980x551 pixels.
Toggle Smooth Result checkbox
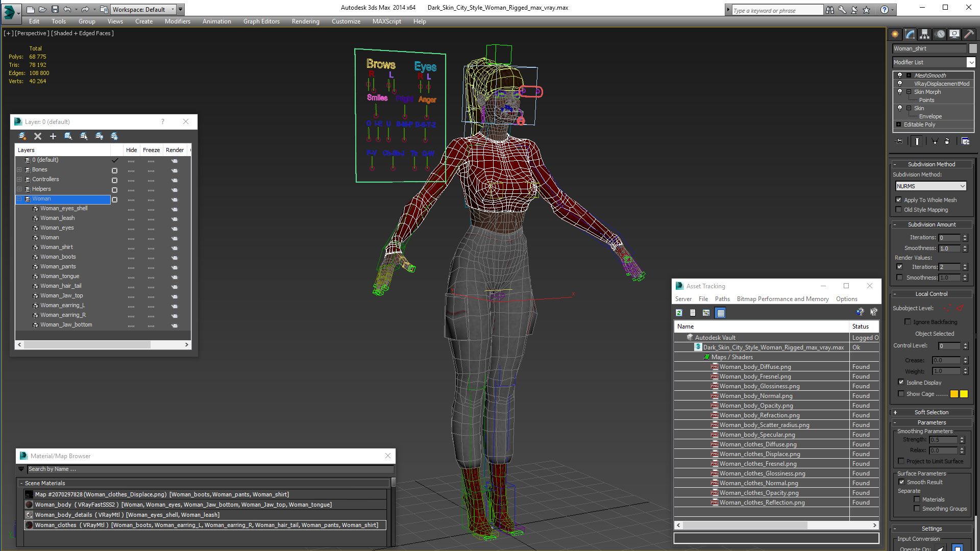click(901, 482)
